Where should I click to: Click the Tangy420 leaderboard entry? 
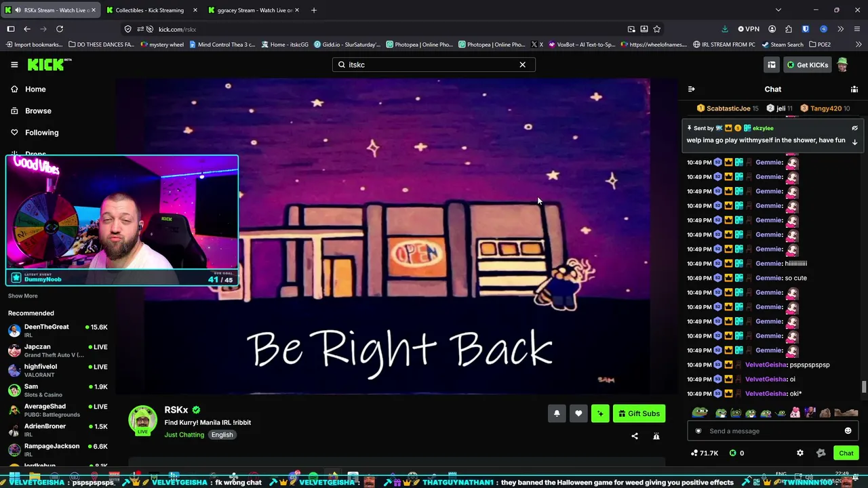(x=825, y=108)
